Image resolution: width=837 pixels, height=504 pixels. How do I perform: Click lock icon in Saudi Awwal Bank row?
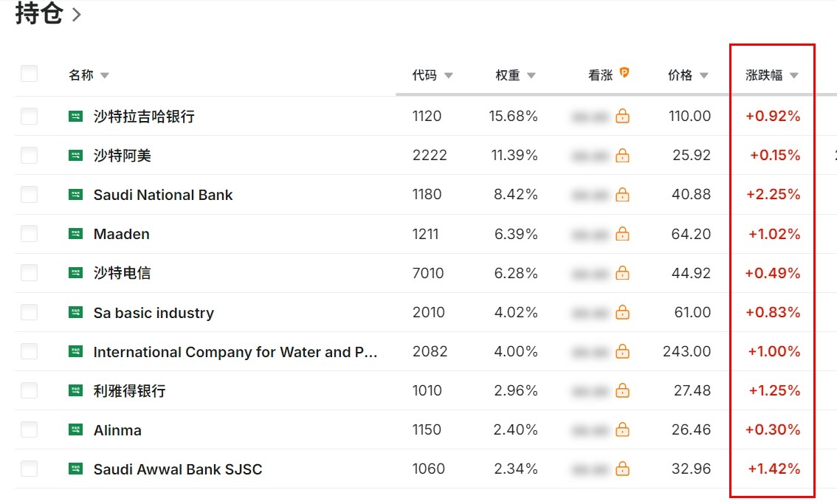click(622, 469)
